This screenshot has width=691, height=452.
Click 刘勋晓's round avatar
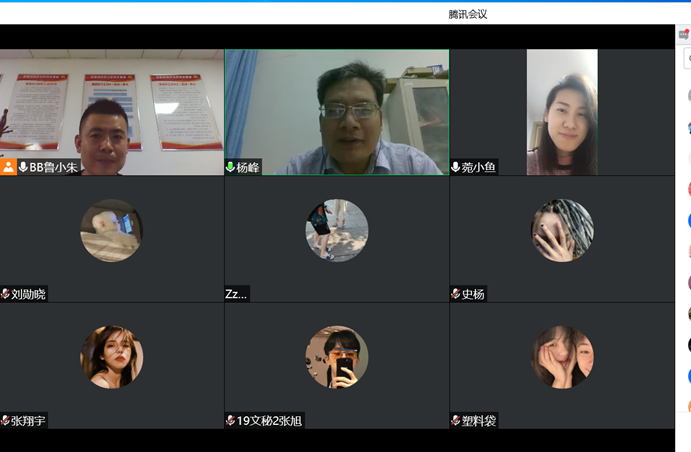pyautogui.click(x=111, y=231)
